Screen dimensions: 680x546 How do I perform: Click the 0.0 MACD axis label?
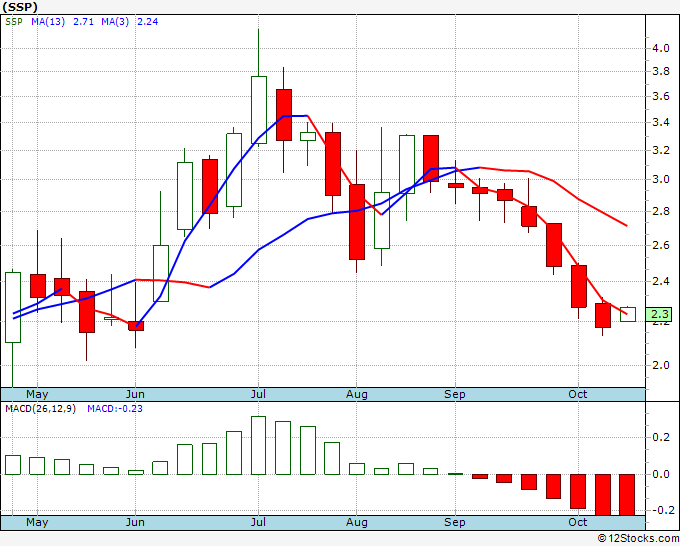661,474
